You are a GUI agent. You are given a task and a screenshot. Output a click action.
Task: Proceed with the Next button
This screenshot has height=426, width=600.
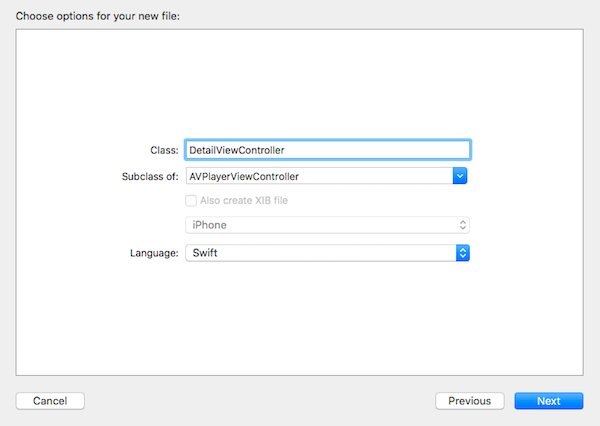[x=549, y=401]
